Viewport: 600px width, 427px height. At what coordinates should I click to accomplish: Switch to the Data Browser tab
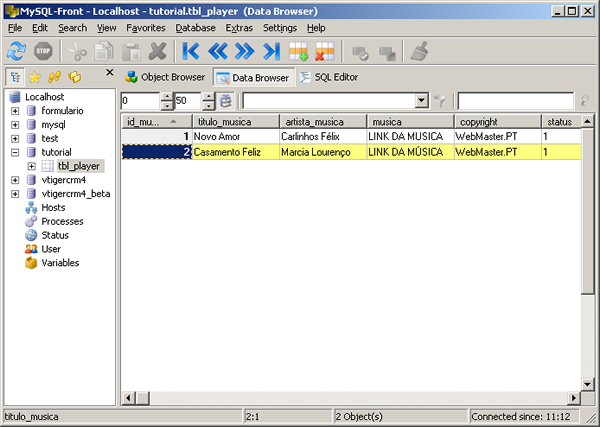[254, 78]
